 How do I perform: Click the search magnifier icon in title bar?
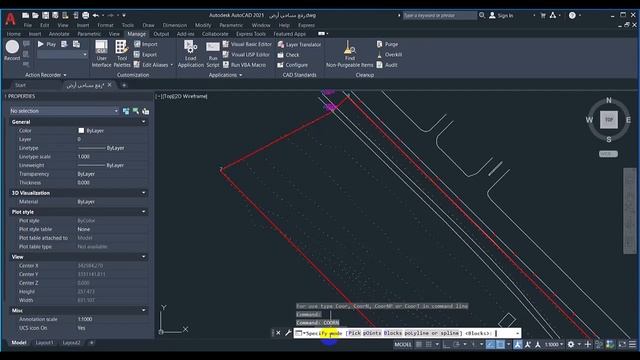(482, 15)
